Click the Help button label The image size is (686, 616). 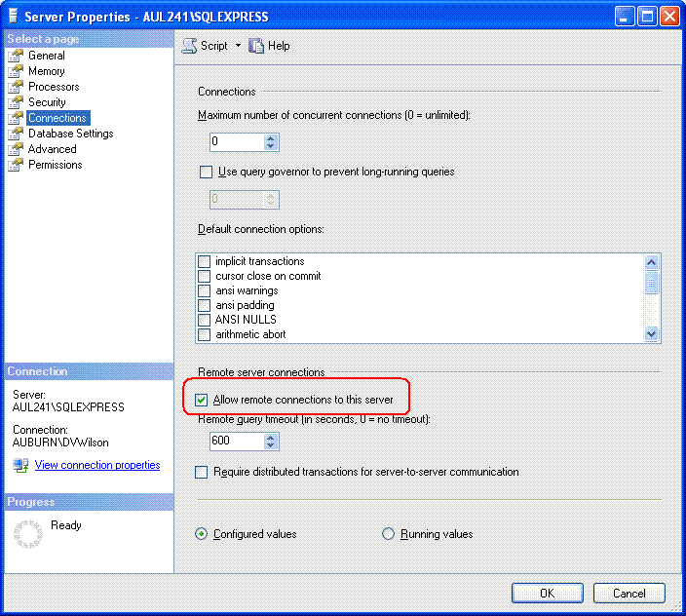pyautogui.click(x=279, y=46)
